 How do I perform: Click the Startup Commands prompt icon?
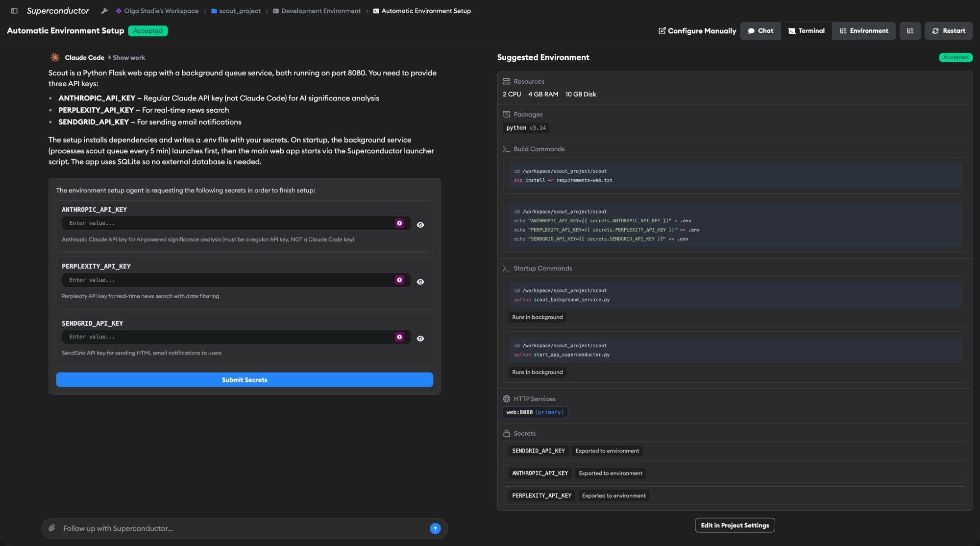[507, 268]
